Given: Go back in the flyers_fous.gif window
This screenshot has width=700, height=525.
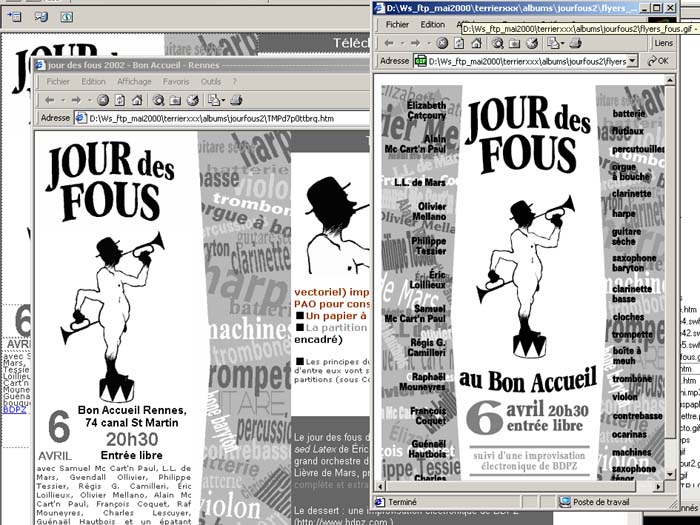Looking at the screenshot, I should point(389,43).
